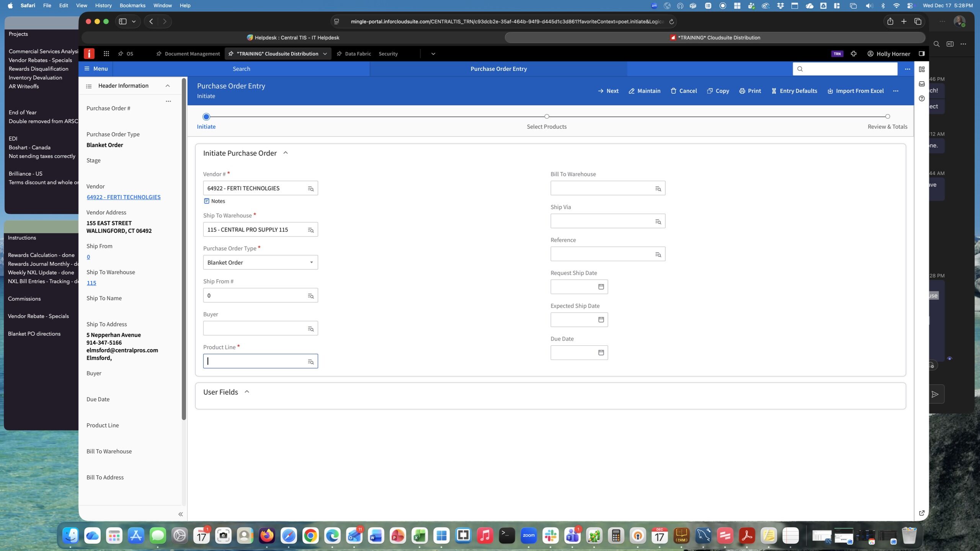The height and width of the screenshot is (551, 980).
Task: Open the bookmark plus icon near TRN badge
Action: point(853,54)
